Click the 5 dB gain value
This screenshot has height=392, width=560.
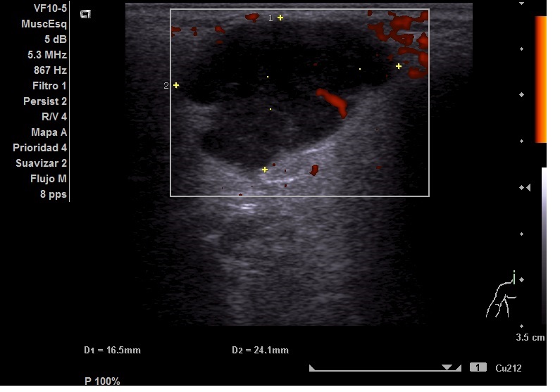point(56,39)
